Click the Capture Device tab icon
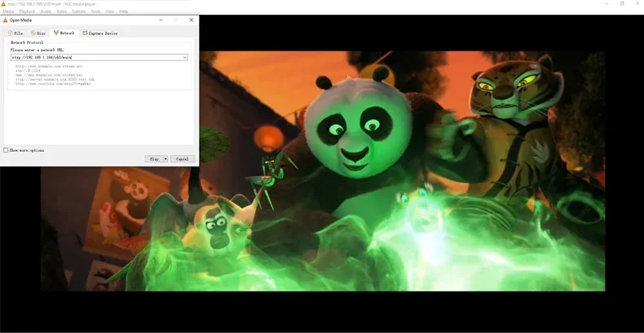 [x=85, y=33]
